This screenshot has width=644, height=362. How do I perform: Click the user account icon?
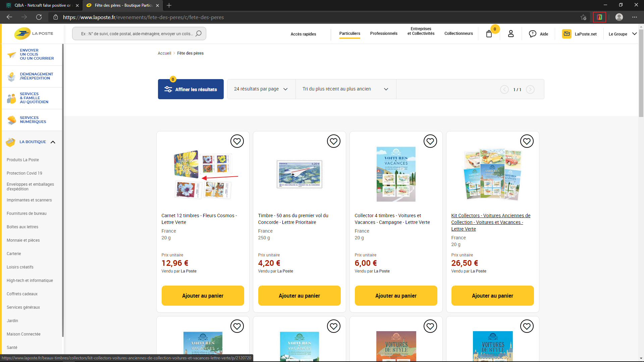[x=511, y=34]
